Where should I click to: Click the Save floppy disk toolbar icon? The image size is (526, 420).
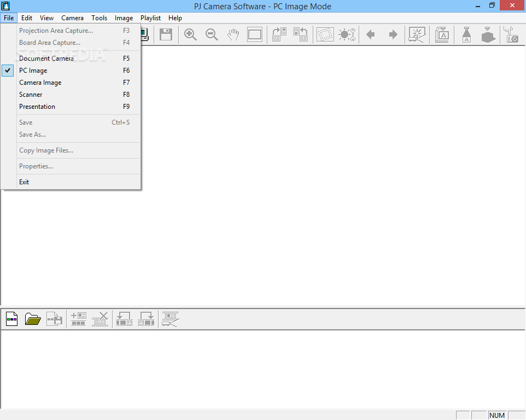click(x=166, y=34)
